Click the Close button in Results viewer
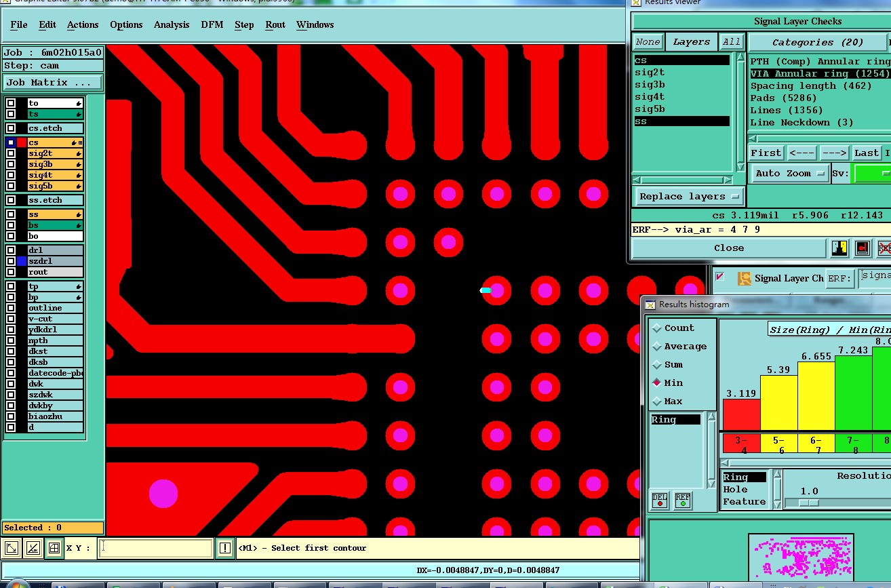 [x=729, y=248]
